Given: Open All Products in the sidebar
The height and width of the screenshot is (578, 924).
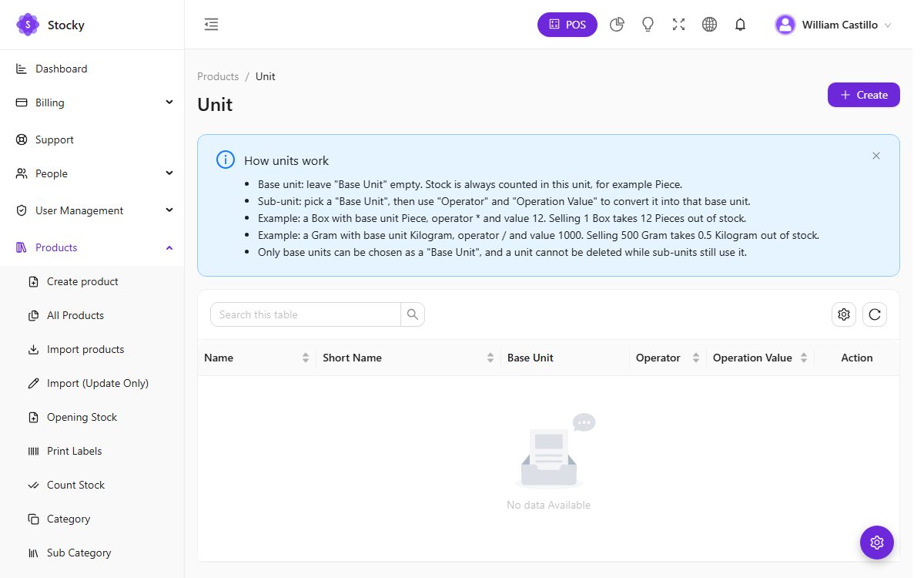Looking at the screenshot, I should pos(92,315).
